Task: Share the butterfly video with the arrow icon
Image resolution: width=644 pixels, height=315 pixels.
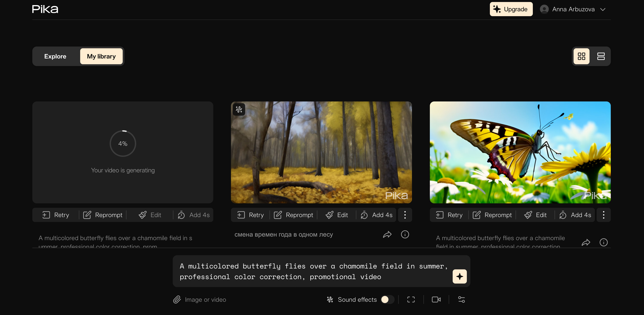Action: click(586, 242)
